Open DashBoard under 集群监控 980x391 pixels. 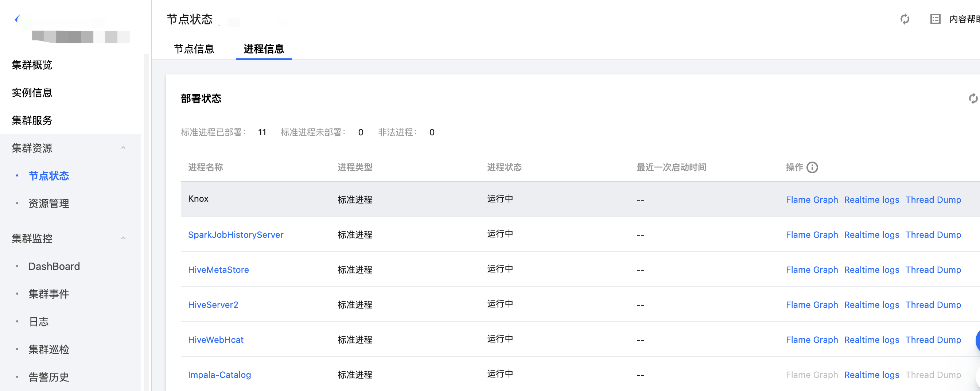(54, 267)
